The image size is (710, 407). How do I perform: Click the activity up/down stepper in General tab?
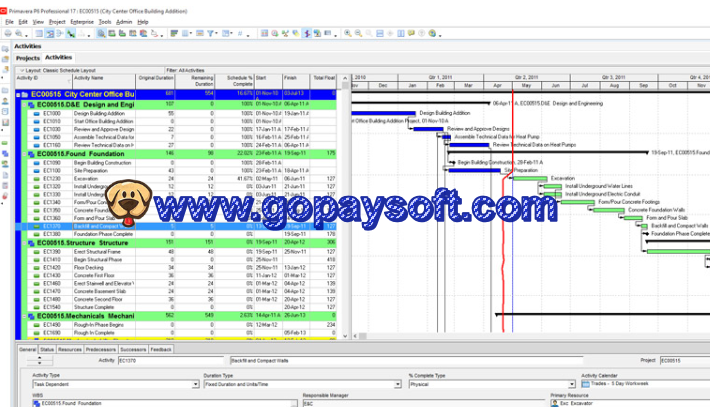(39, 361)
